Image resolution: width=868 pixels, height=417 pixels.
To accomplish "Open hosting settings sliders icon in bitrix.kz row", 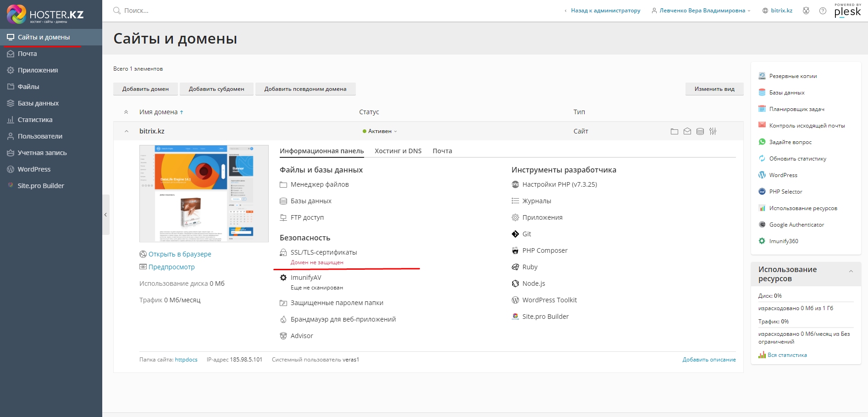I will click(713, 131).
